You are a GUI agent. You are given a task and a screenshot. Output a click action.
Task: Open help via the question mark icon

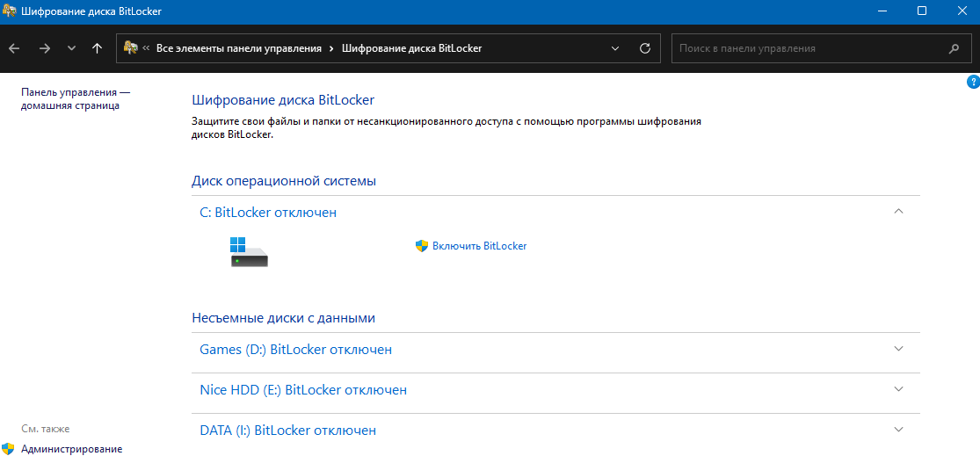(x=973, y=82)
